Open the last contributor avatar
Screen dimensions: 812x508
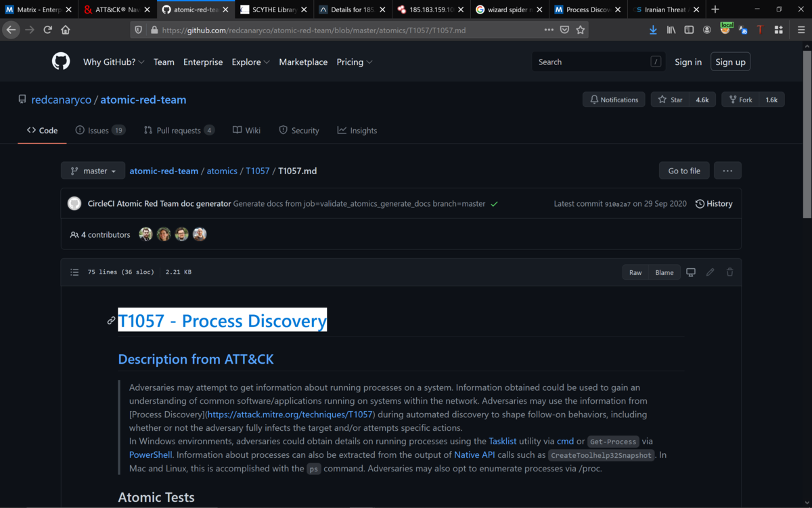(x=199, y=234)
